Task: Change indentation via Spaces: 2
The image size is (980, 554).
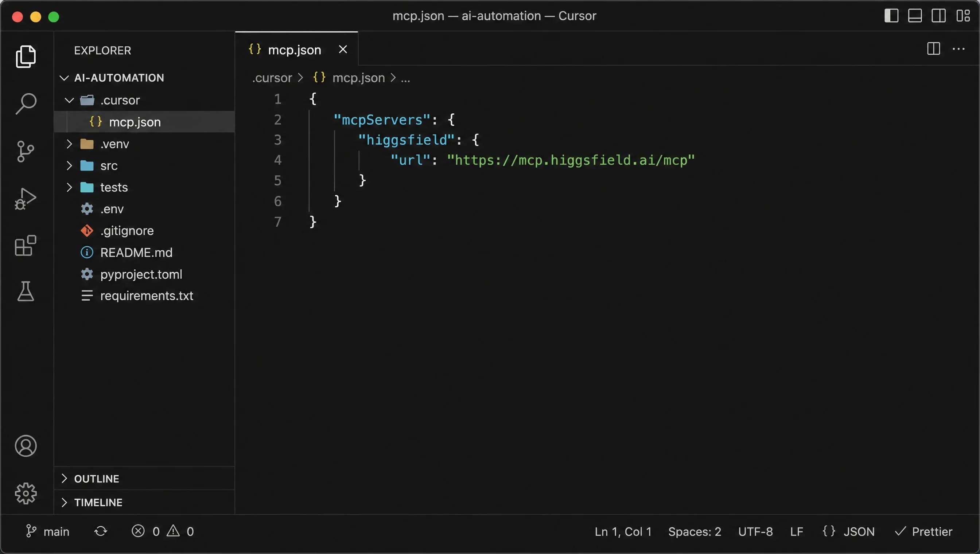Action: 695,531
